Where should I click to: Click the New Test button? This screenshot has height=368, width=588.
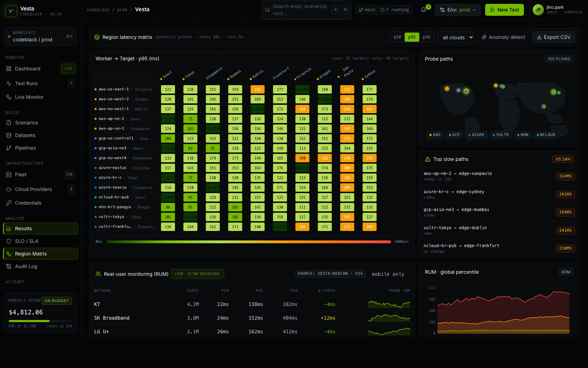pyautogui.click(x=504, y=10)
